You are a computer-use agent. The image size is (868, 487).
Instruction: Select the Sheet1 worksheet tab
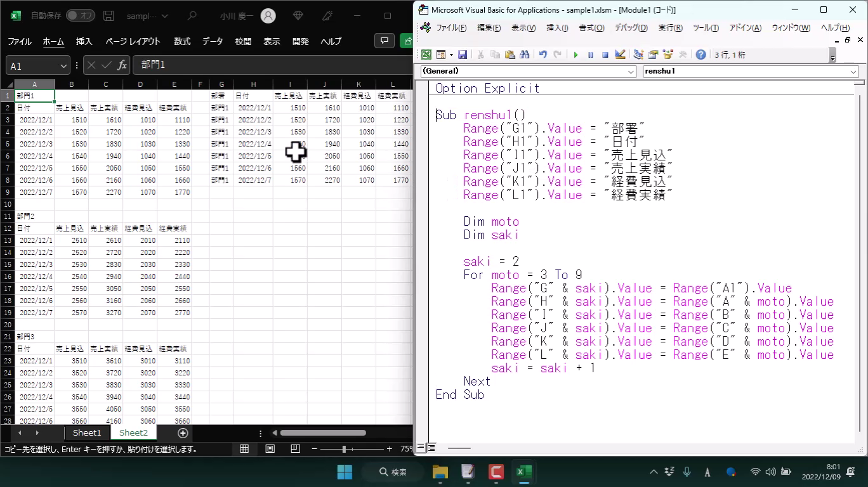(87, 433)
